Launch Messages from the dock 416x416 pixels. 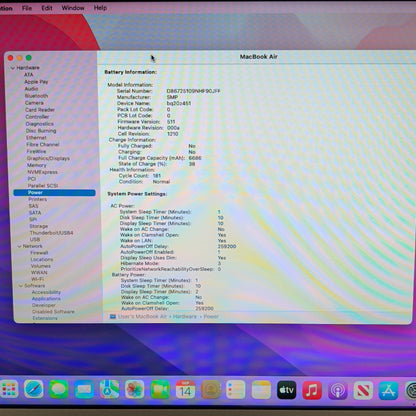[59, 389]
